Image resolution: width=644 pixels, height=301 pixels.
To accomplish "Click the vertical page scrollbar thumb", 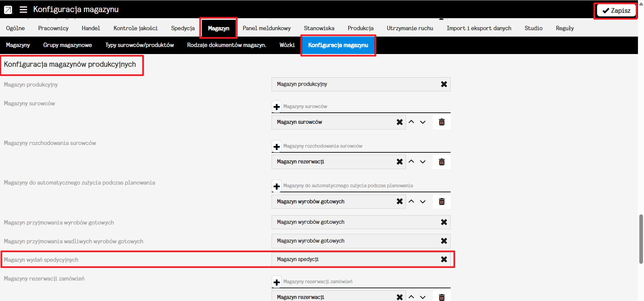I will [641, 239].
